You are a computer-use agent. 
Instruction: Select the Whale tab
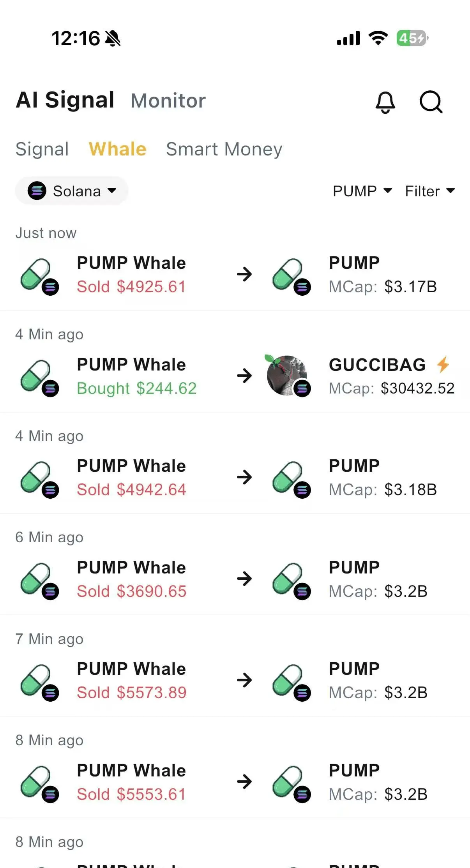point(117,149)
